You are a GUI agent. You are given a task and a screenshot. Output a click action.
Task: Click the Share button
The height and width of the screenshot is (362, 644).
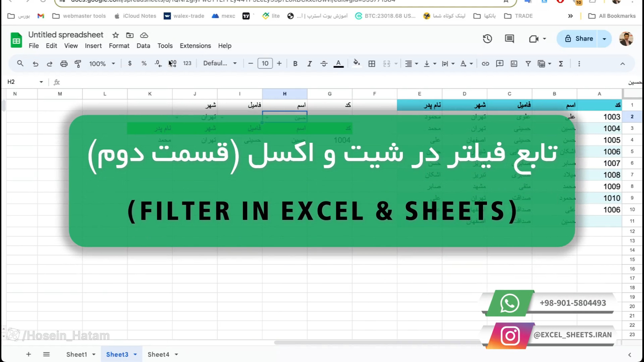pos(579,39)
